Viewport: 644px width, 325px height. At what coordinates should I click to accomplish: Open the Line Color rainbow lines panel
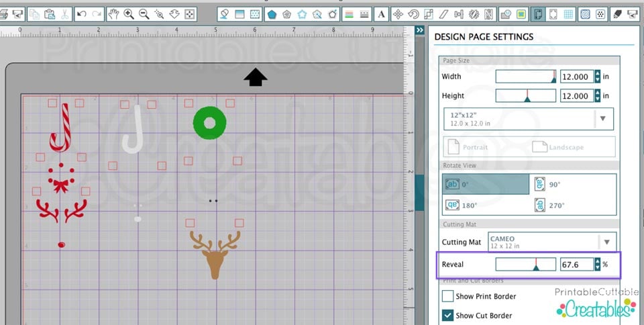tap(349, 14)
